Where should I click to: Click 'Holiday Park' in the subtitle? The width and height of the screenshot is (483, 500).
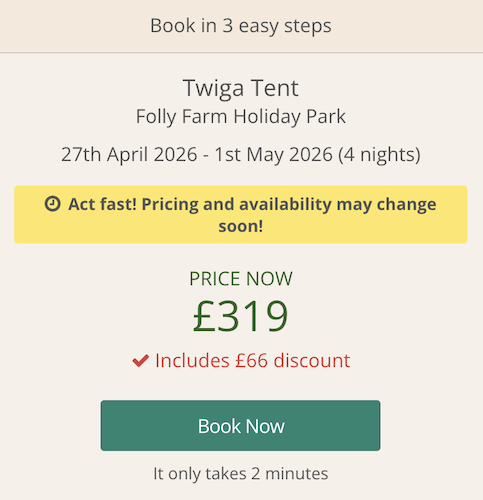pyautogui.click(x=289, y=117)
